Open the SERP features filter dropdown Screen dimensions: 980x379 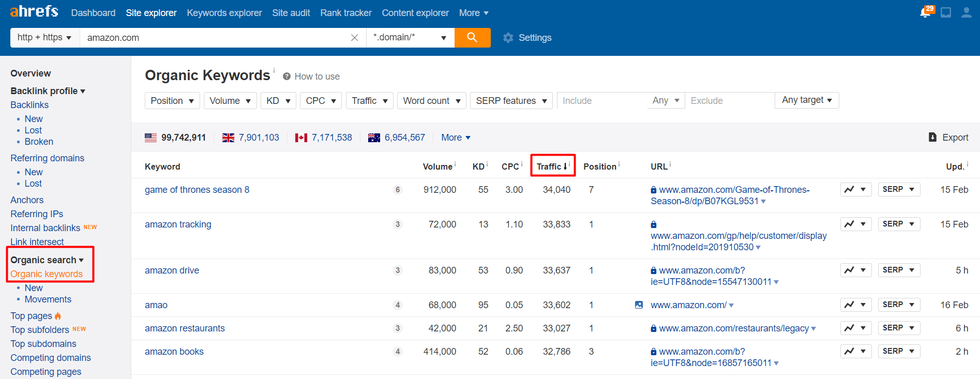[x=511, y=101]
